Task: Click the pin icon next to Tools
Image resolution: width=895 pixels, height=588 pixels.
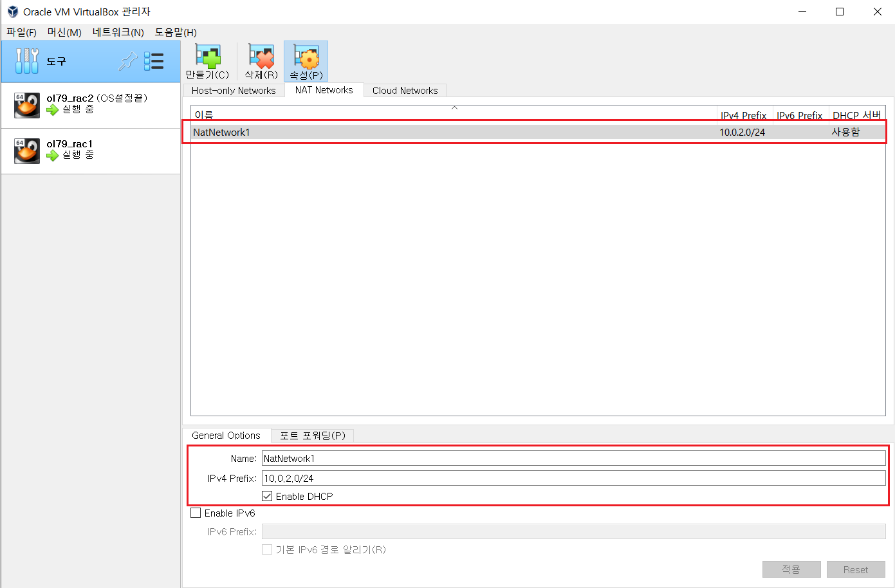Action: click(x=128, y=61)
